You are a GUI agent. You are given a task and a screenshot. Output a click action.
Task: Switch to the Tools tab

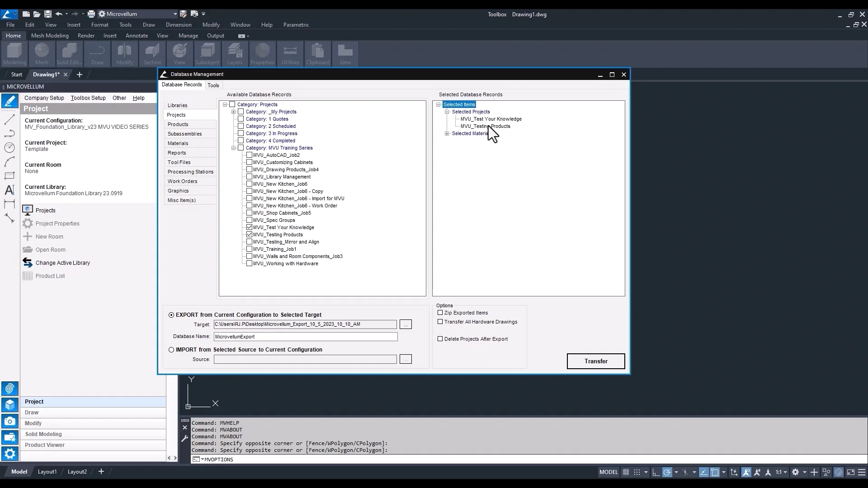pyautogui.click(x=213, y=85)
